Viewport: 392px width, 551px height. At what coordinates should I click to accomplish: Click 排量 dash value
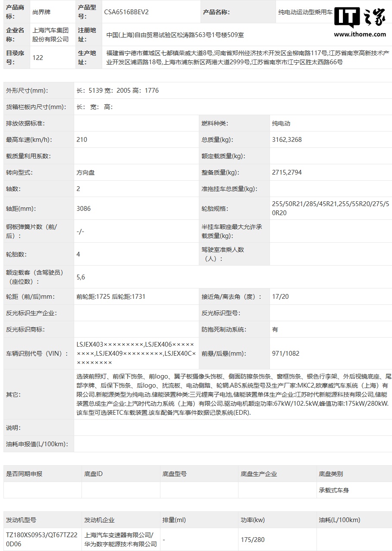pyautogui.click(x=164, y=539)
